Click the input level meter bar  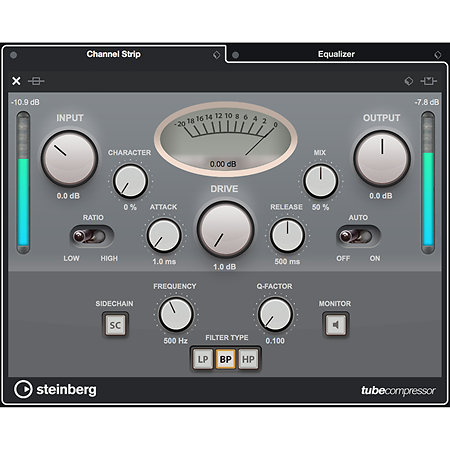23,183
